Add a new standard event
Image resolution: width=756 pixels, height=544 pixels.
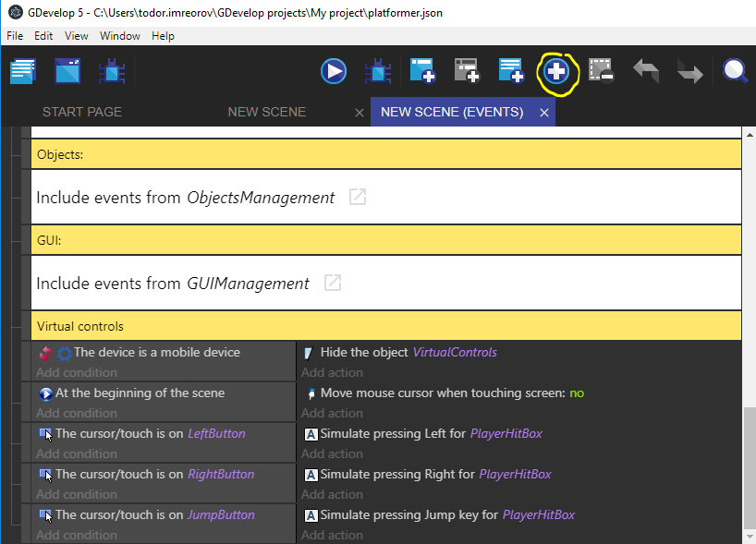422,70
